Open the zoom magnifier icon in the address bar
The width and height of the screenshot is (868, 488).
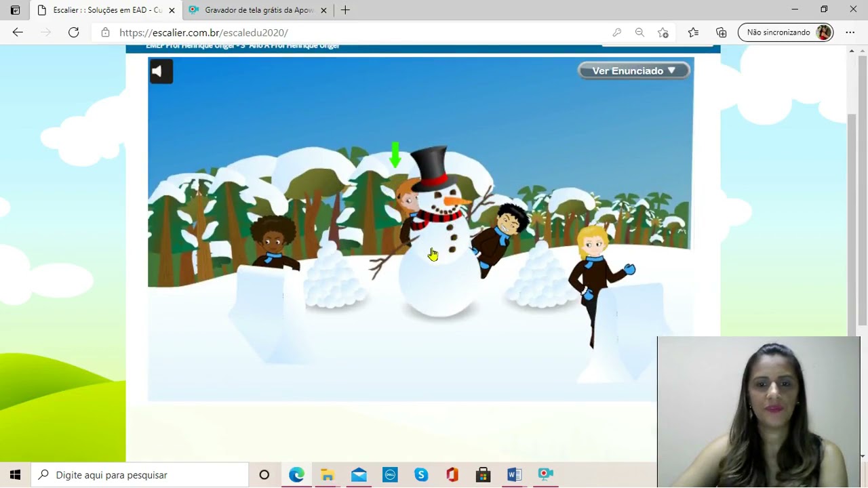pyautogui.click(x=639, y=33)
